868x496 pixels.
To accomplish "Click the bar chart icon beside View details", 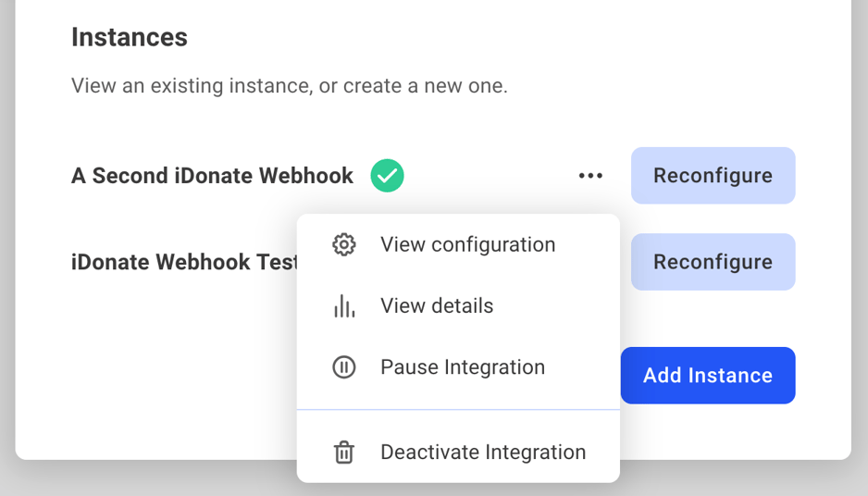I will click(x=343, y=305).
